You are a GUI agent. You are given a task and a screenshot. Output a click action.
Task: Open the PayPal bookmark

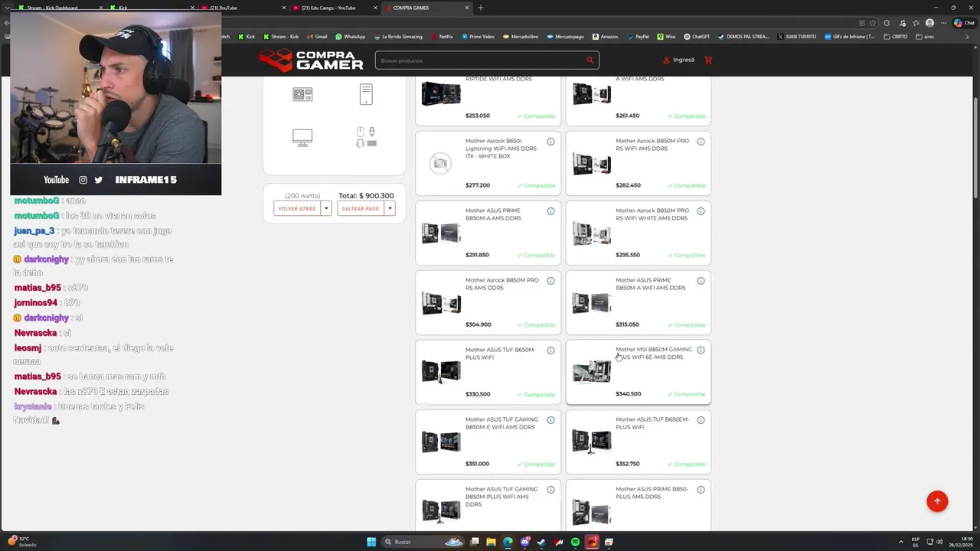(638, 37)
